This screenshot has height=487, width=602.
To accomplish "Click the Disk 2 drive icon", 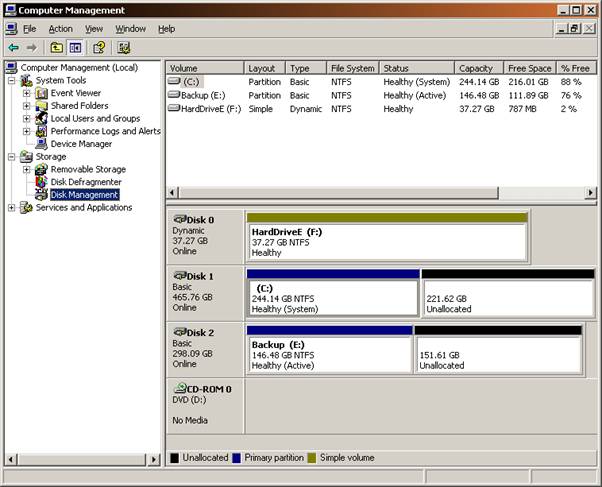I will click(179, 332).
